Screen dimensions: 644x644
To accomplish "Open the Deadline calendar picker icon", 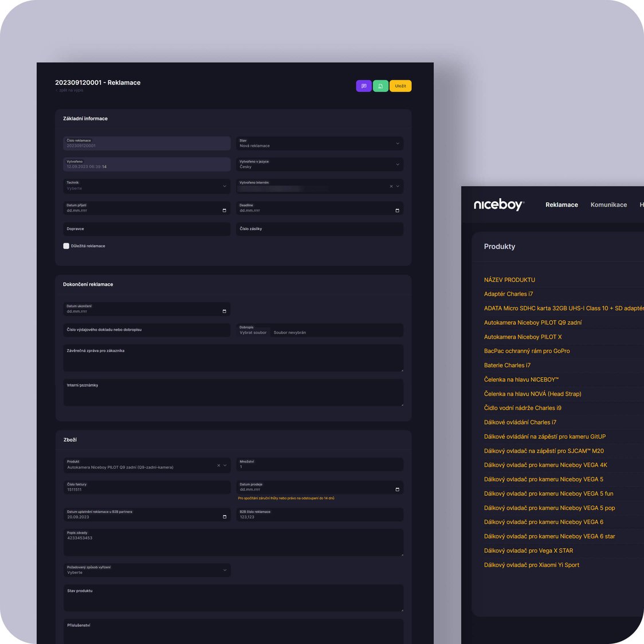I will coord(397,210).
